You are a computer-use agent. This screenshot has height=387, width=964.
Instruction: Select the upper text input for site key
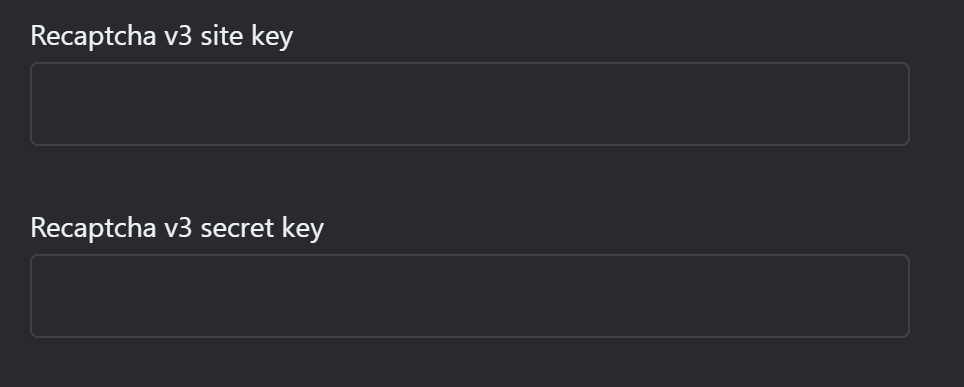pyautogui.click(x=470, y=104)
